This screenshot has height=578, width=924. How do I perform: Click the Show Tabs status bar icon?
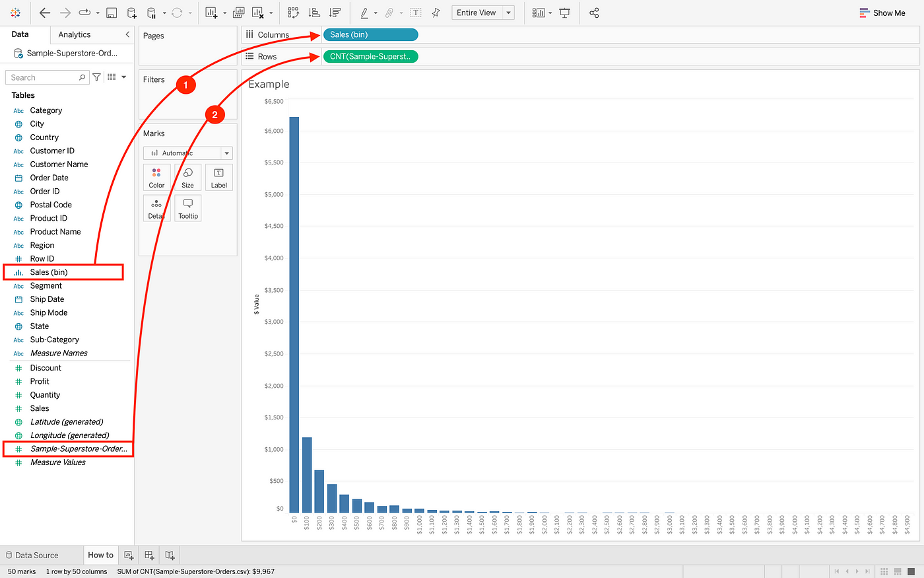[911, 571]
